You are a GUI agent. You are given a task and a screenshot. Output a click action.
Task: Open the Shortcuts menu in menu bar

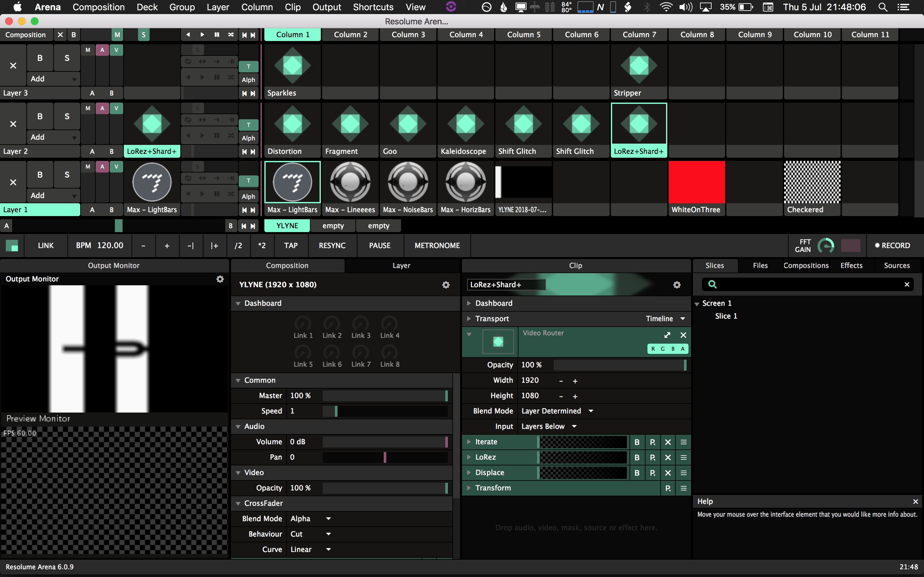pos(373,7)
